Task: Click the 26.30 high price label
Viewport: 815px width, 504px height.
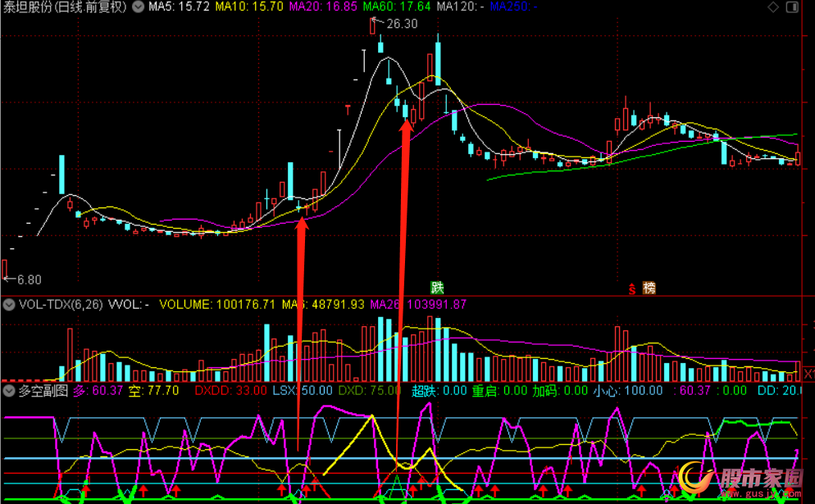Action: 400,24
